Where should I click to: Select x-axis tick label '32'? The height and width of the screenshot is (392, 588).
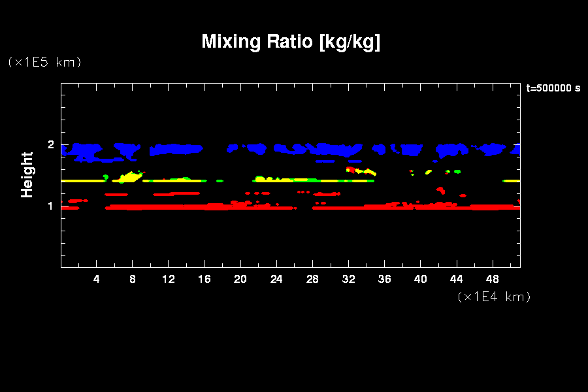pyautogui.click(x=348, y=280)
